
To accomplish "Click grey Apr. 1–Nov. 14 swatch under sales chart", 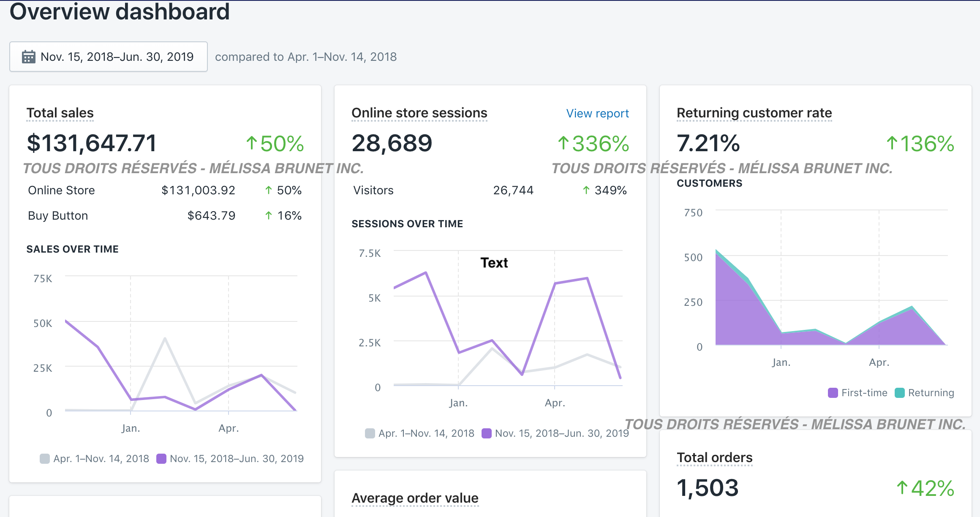I will click(45, 459).
